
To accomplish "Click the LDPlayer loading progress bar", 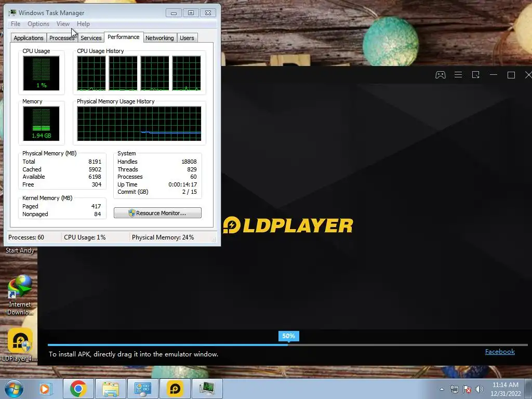I will pos(288,345).
